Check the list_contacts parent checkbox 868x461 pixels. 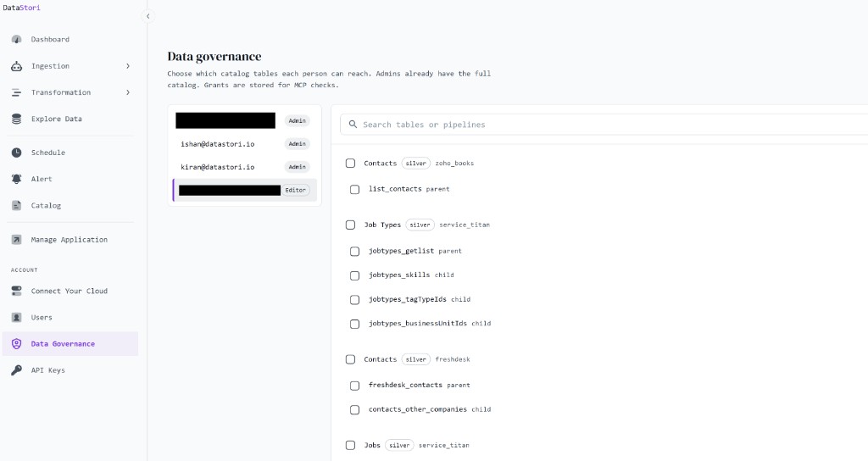pyautogui.click(x=355, y=189)
